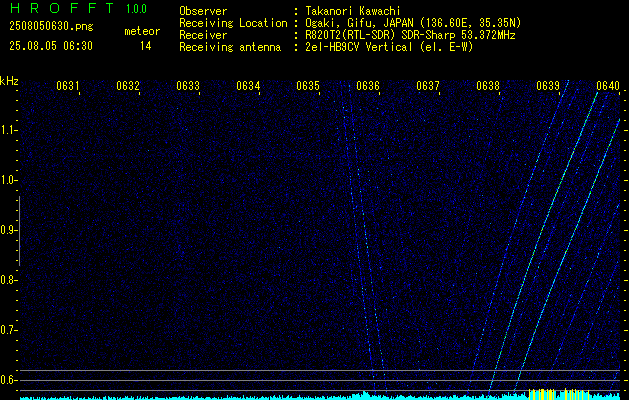Click the Receiver field label

[x=203, y=35]
